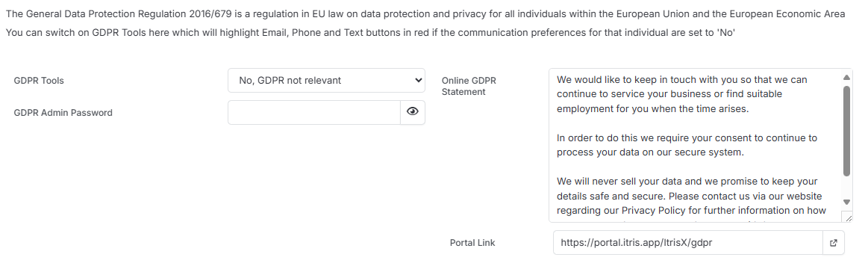Select the 'No, GDPR not relevant' option text
Screen dimensions: 868x278
pos(290,80)
